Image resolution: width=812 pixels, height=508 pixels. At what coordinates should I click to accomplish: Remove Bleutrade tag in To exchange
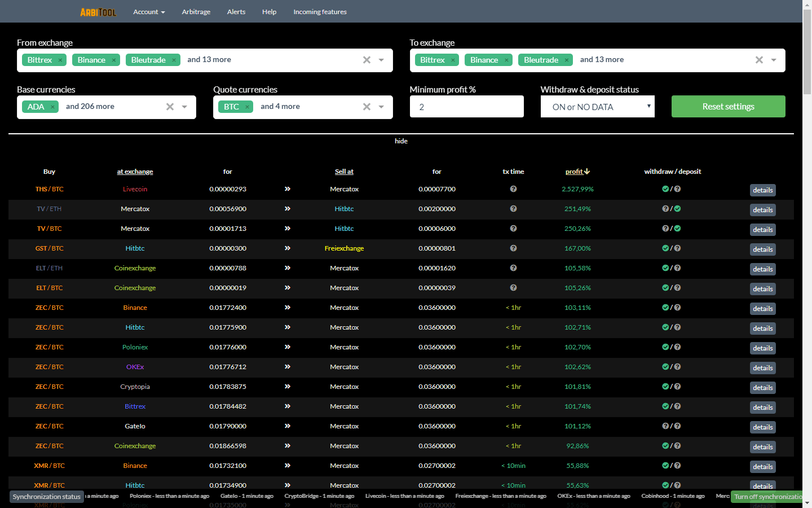567,60
